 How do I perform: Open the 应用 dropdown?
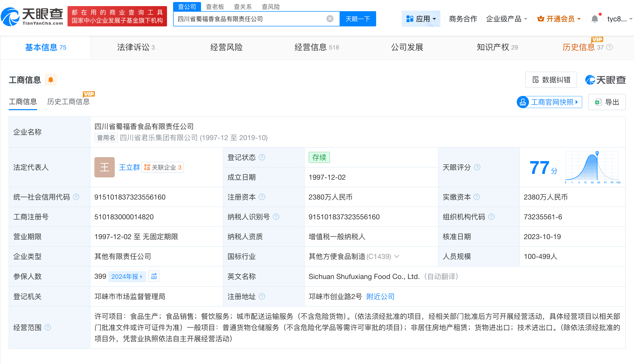tap(421, 18)
